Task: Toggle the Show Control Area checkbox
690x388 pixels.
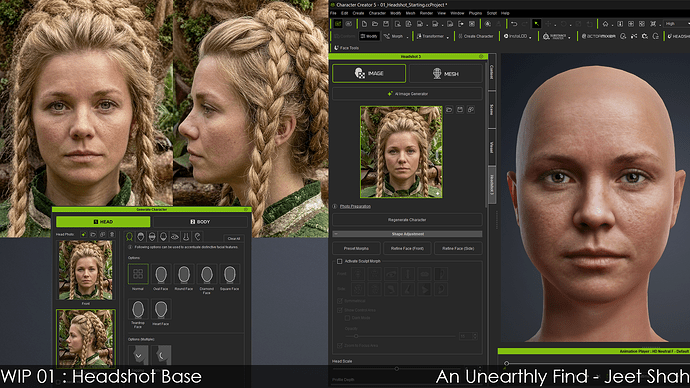Action: (340, 310)
